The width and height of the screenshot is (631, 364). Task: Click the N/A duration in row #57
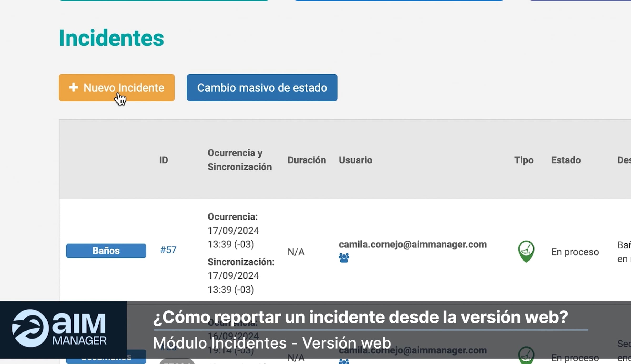pyautogui.click(x=296, y=252)
